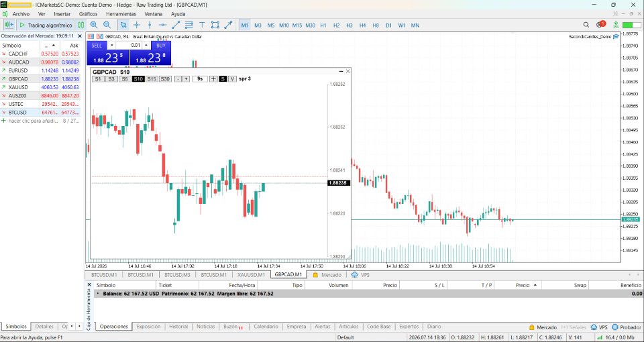Image resolution: width=644 pixels, height=342 pixels.
Task: Toggle the crosshair button in seconds chart panel
Action: 213,79
